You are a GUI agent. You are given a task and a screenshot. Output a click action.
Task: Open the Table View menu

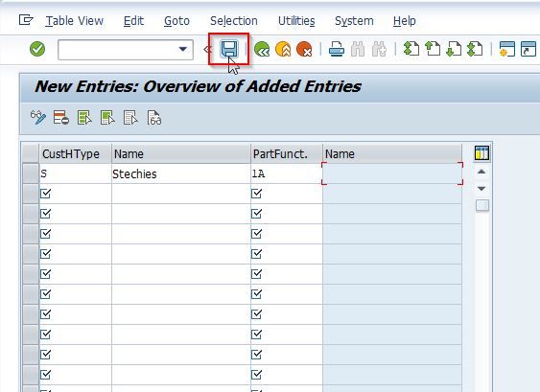pos(75,21)
